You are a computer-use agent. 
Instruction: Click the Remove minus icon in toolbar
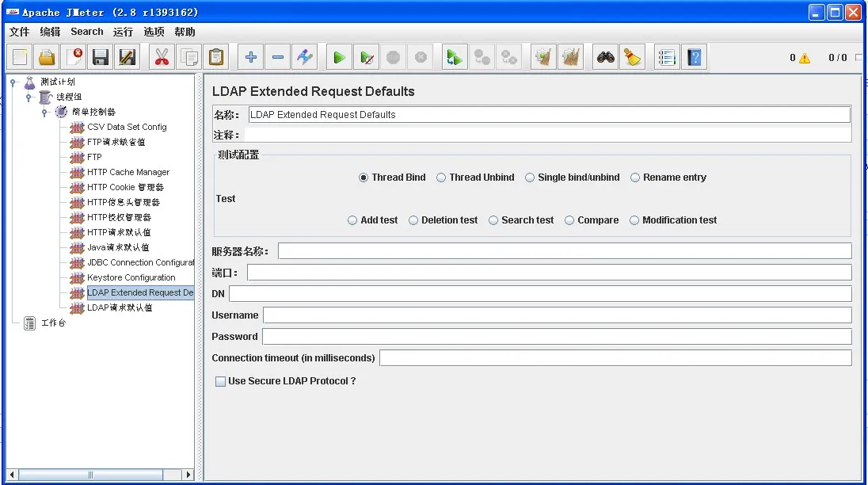pyautogui.click(x=278, y=57)
